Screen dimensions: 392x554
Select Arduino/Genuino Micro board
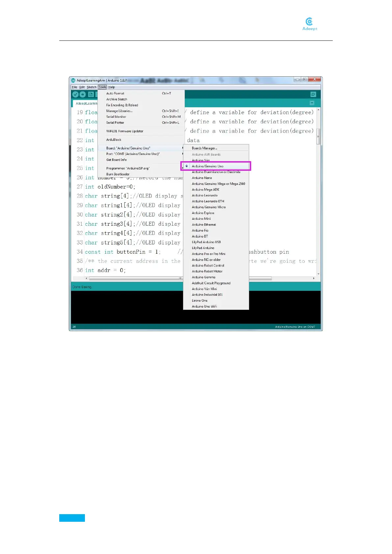pos(216,207)
